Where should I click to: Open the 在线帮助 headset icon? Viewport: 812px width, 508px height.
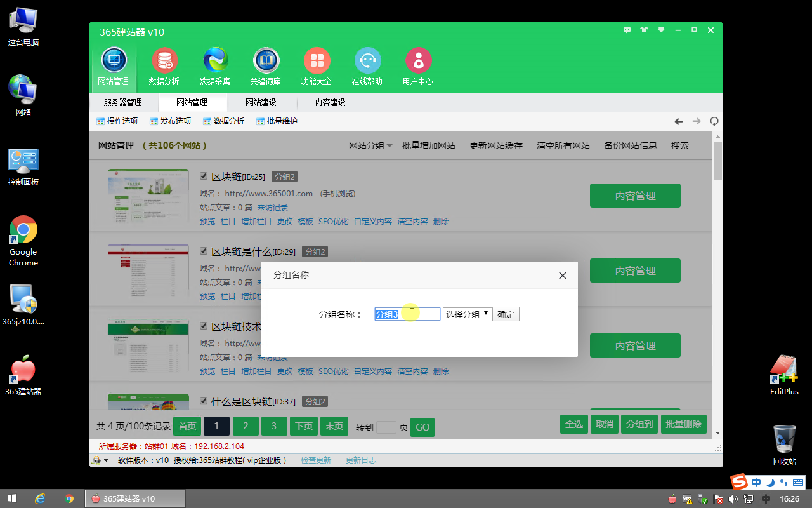tap(367, 67)
